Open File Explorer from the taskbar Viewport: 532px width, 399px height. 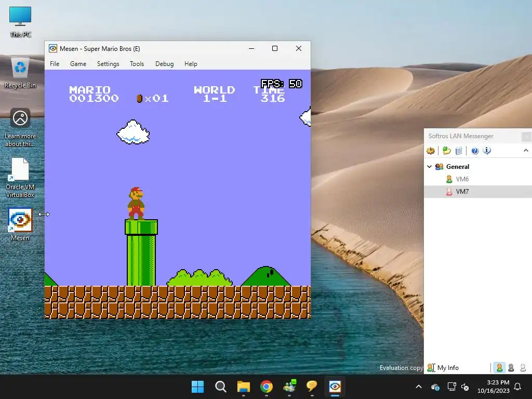point(243,387)
